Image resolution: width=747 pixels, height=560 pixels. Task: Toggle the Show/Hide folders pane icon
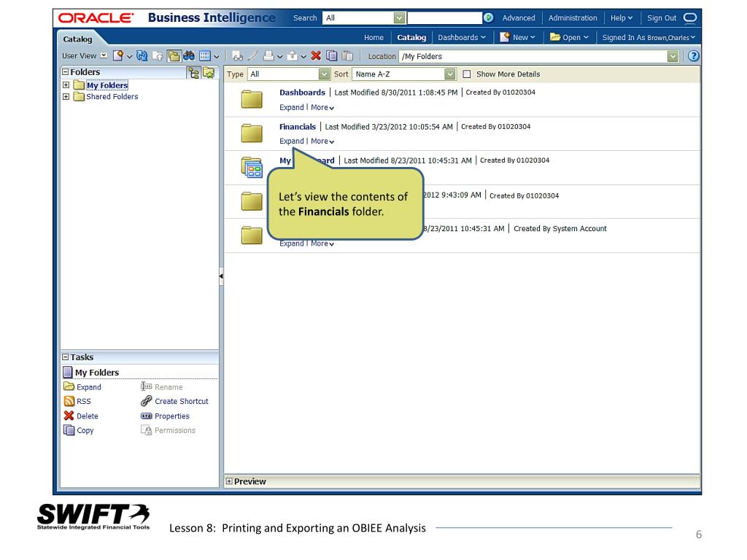tap(174, 55)
